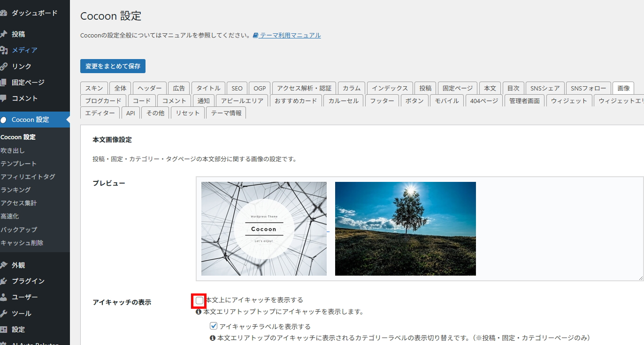
Task: Switch to the SEO tab
Action: 237,88
